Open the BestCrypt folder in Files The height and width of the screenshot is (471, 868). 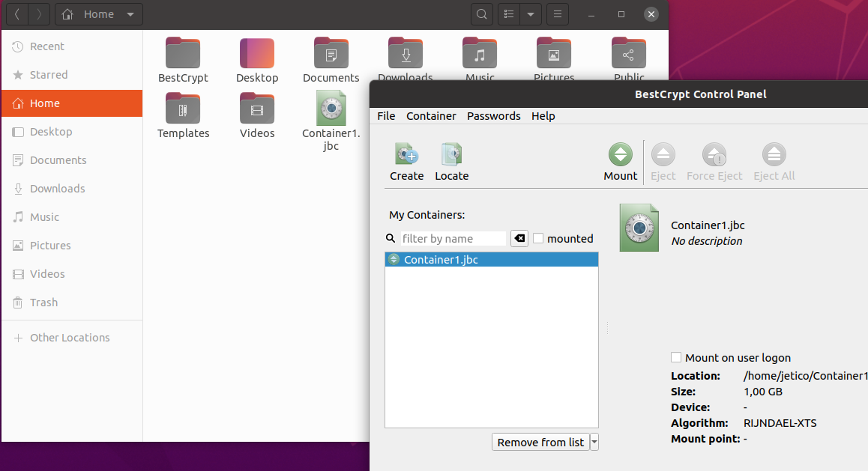click(183, 52)
